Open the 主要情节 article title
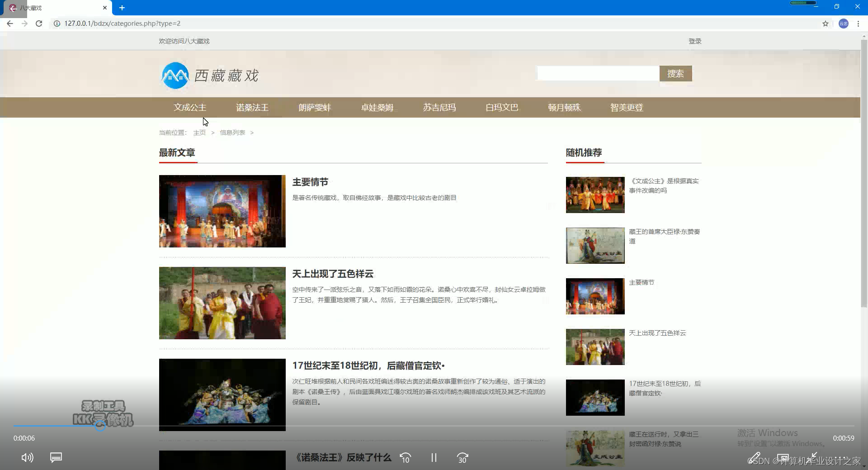This screenshot has height=470, width=868. point(310,182)
